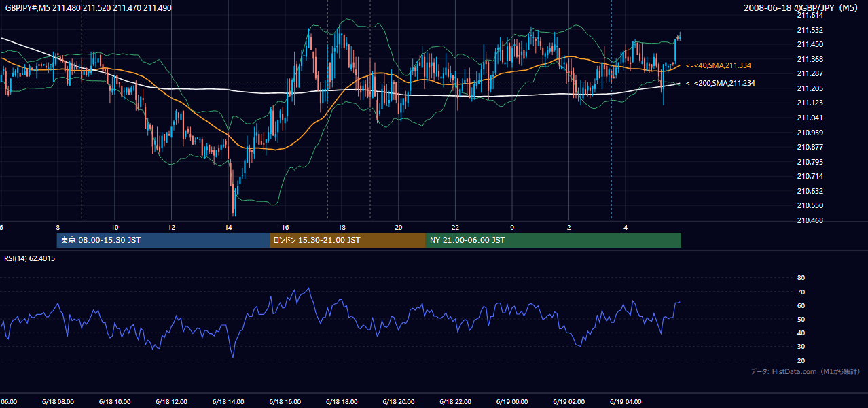Image resolution: width=868 pixels, height=408 pixels.
Task: Click the HistData.com data source credit
Action: 806,371
